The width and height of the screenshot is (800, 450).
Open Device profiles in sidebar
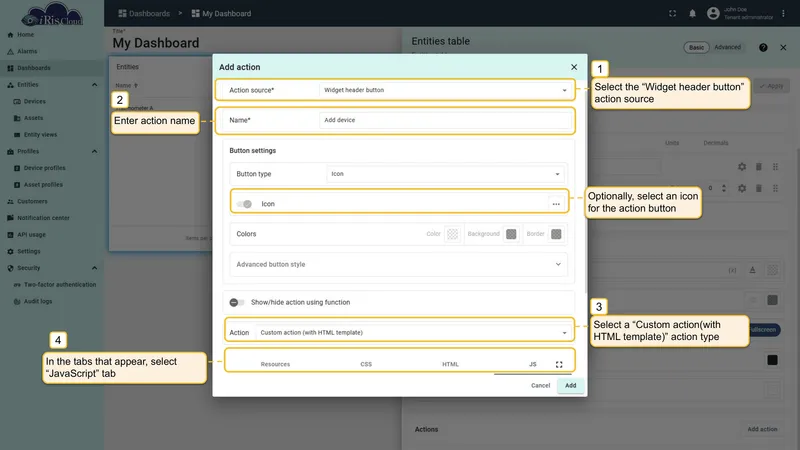44,168
